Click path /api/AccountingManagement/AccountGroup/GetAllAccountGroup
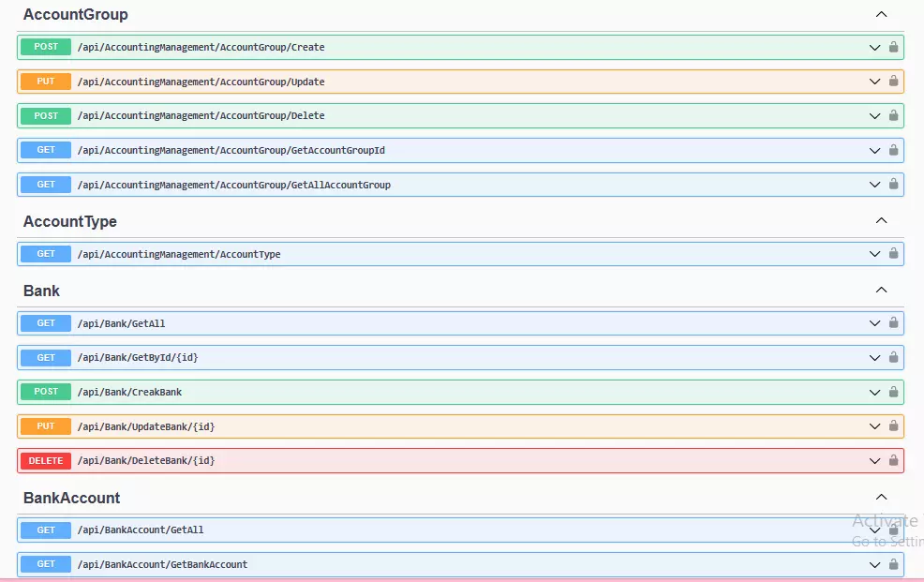924x582 pixels. click(234, 185)
